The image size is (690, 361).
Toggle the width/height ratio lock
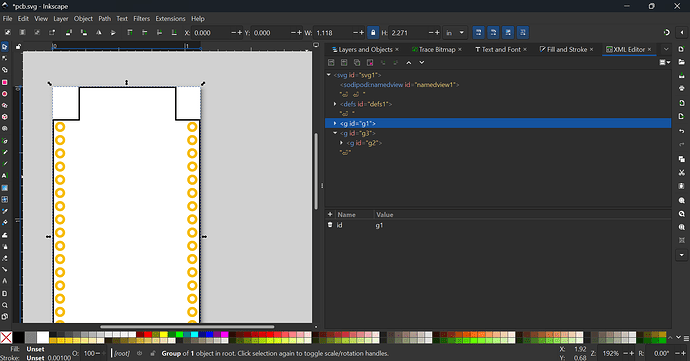[373, 33]
